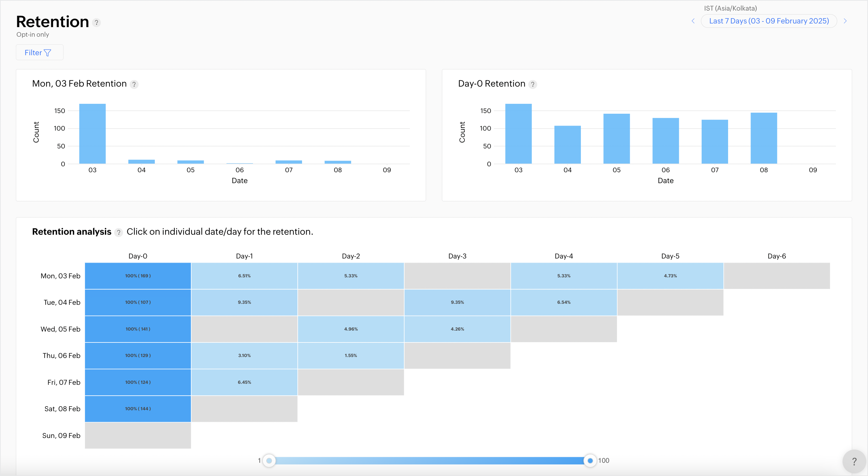Go to previous date range arrow
The width and height of the screenshot is (868, 476).
click(693, 21)
